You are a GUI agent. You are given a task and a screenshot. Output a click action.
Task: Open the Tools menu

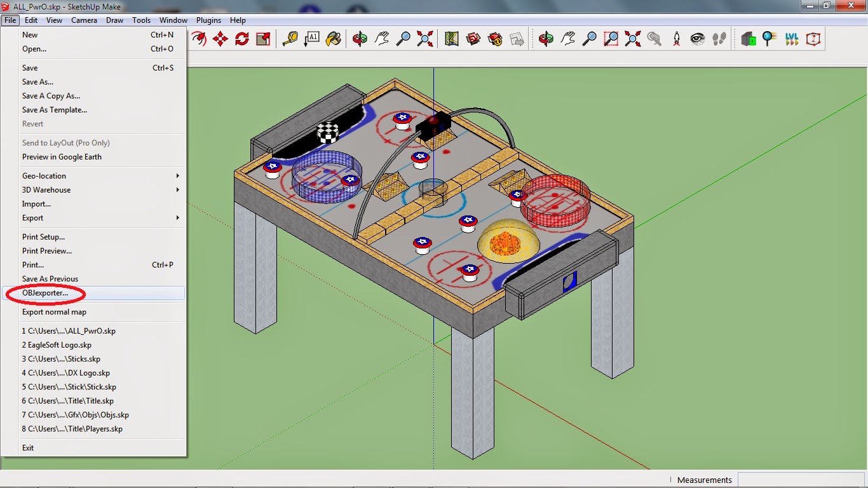click(141, 20)
